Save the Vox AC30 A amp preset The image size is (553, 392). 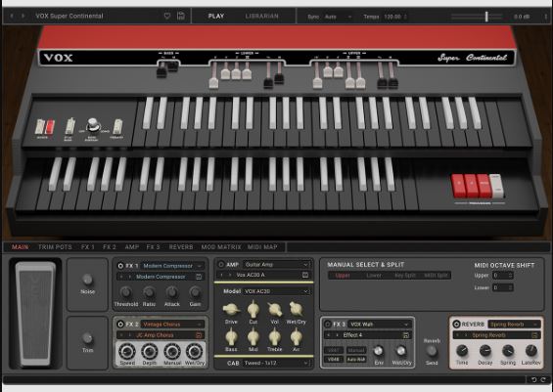click(305, 275)
